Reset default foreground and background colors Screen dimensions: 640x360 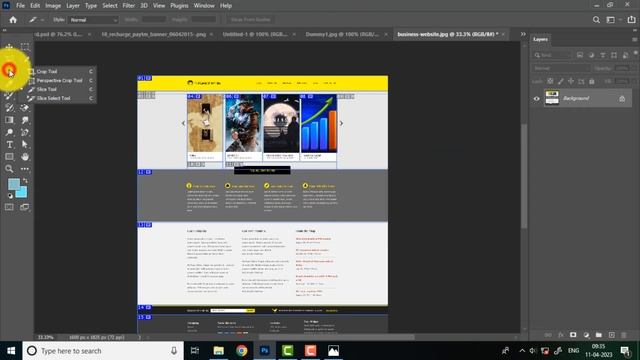pos(10,196)
